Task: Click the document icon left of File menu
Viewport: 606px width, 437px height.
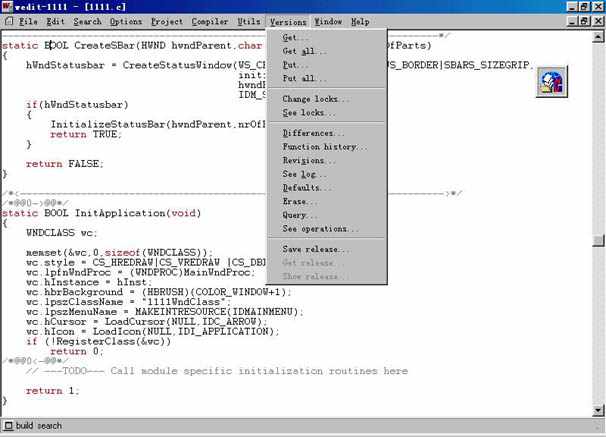Action: tap(8, 21)
